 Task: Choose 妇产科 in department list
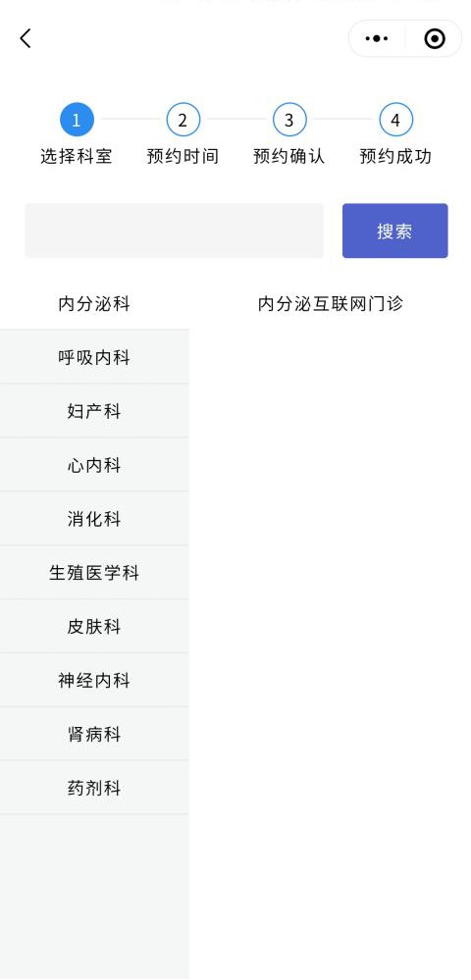[x=94, y=411]
